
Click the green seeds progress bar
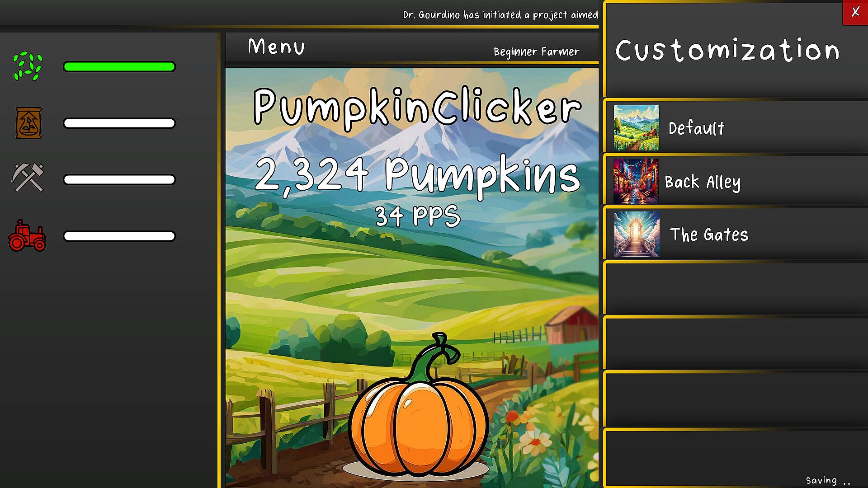(119, 67)
